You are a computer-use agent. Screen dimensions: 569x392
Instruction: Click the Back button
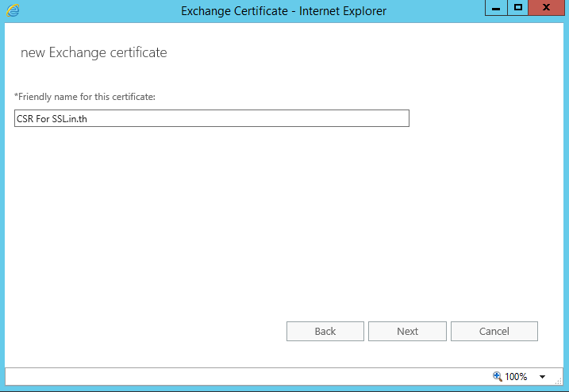point(325,331)
